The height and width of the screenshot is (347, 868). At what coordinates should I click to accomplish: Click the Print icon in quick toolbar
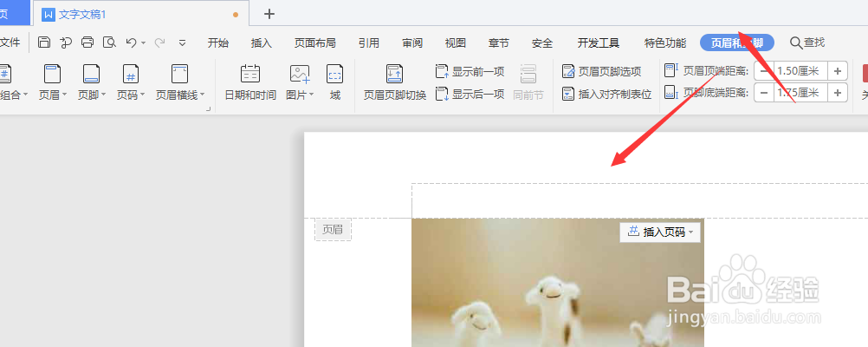pos(87,43)
